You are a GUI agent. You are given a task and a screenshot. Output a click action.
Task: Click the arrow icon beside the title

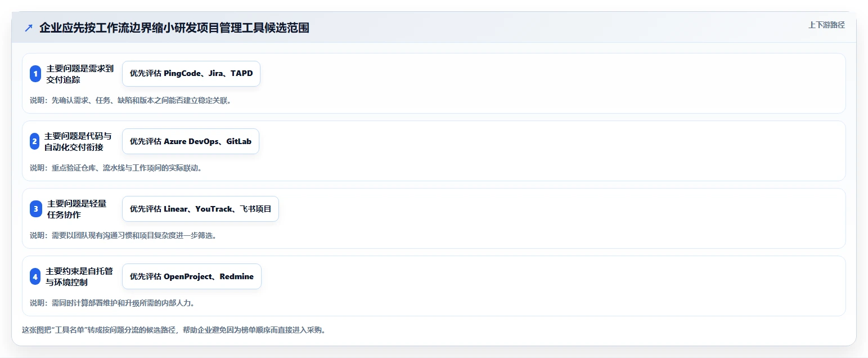point(29,28)
